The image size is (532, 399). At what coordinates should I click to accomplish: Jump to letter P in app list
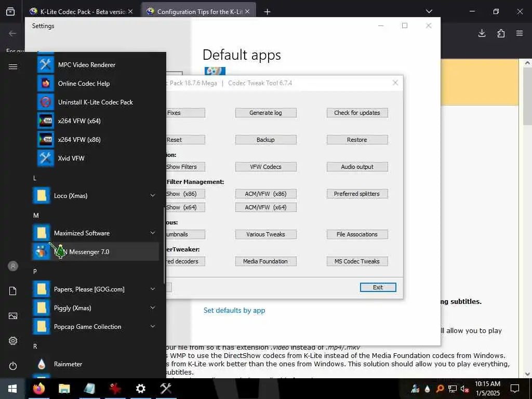click(x=35, y=271)
